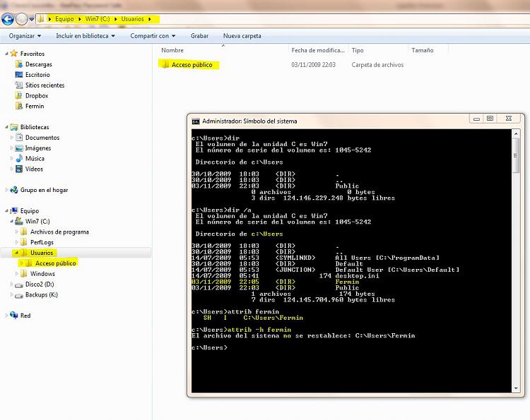The width and height of the screenshot is (530, 420).
Task: Select Usuarios folder in tree
Action: 42,253
